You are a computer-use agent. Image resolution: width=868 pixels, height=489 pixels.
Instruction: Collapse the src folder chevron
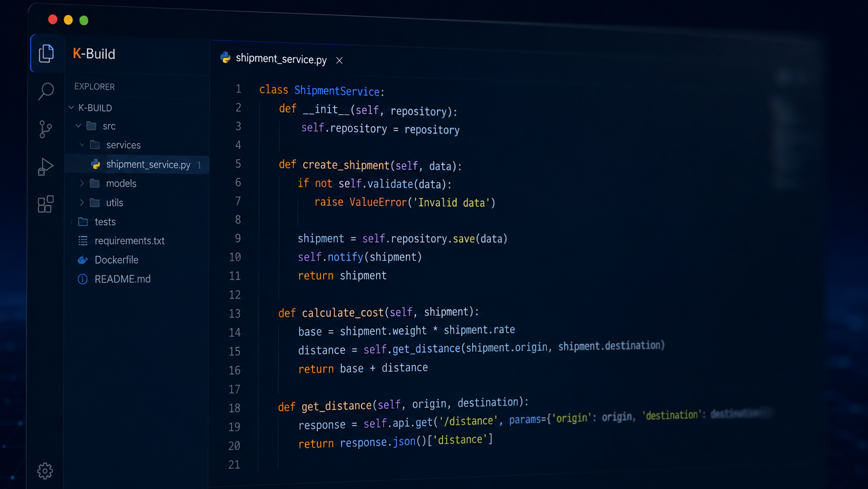pos(78,126)
